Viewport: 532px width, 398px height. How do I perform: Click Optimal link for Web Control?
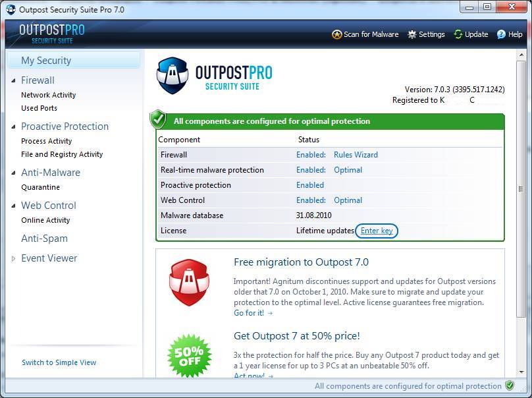point(348,200)
